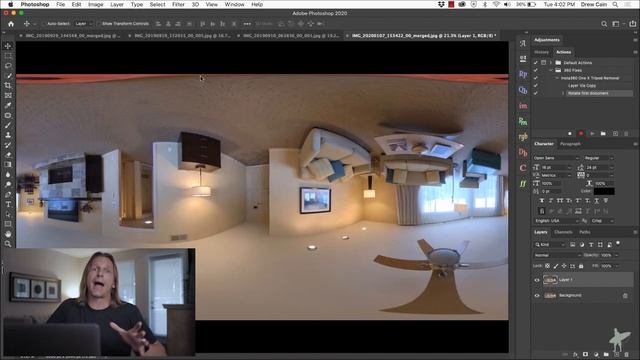The height and width of the screenshot is (360, 640).
Task: Click the Layer Via Copy action step
Action: [x=582, y=86]
